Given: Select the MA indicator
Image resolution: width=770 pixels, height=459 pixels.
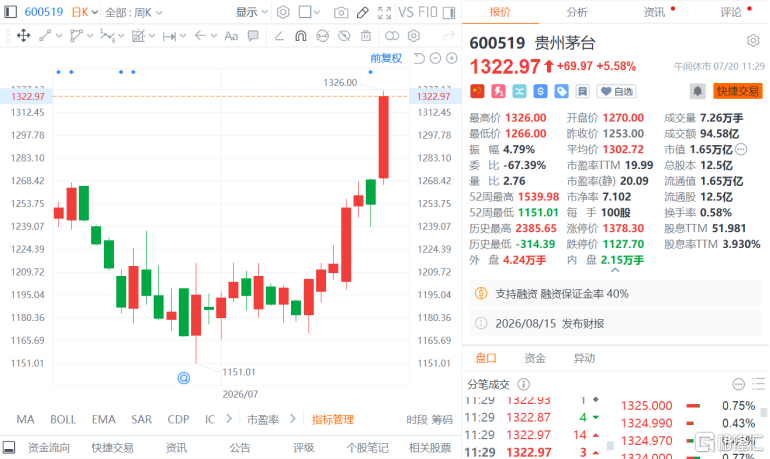Looking at the screenshot, I should pyautogui.click(x=26, y=419).
